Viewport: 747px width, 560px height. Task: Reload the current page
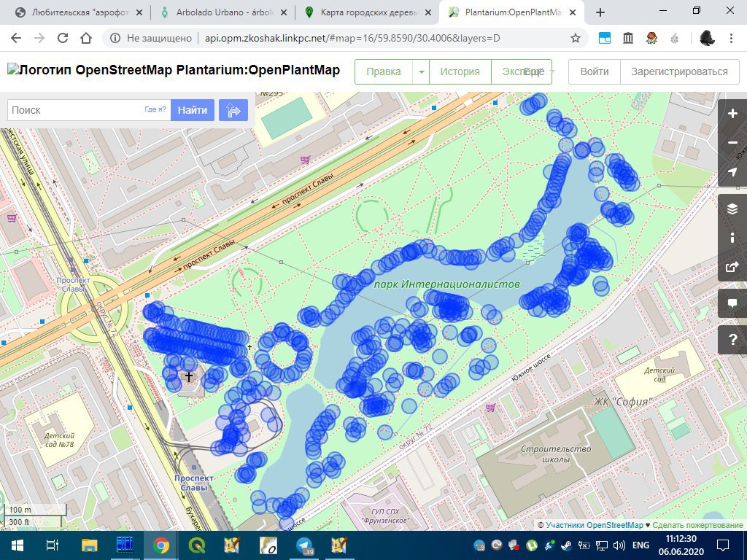pos(63,38)
